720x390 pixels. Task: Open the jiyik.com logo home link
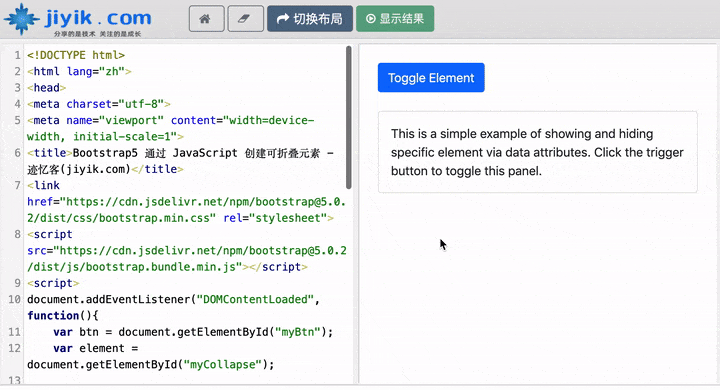pyautogui.click(x=78, y=20)
